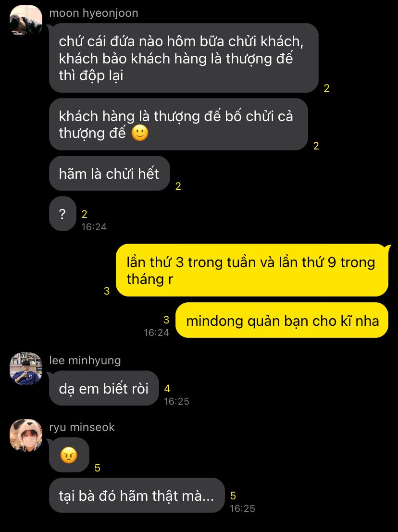The image size is (398, 532).
Task: Select first message starting 'chứ cái đứa nào'
Action: tap(184, 58)
